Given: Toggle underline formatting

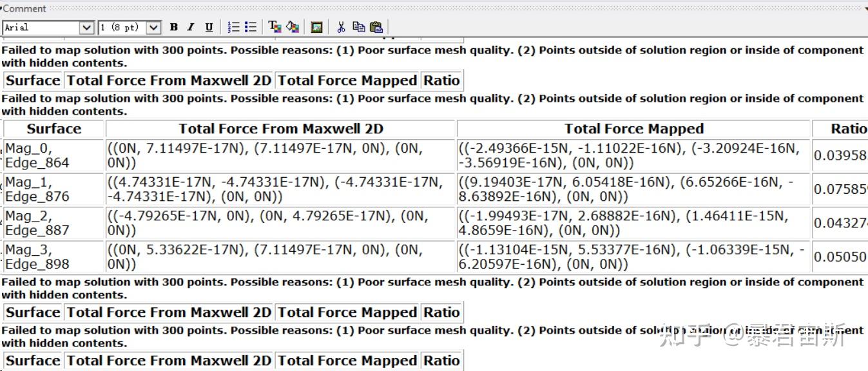Looking at the screenshot, I should point(209,27).
